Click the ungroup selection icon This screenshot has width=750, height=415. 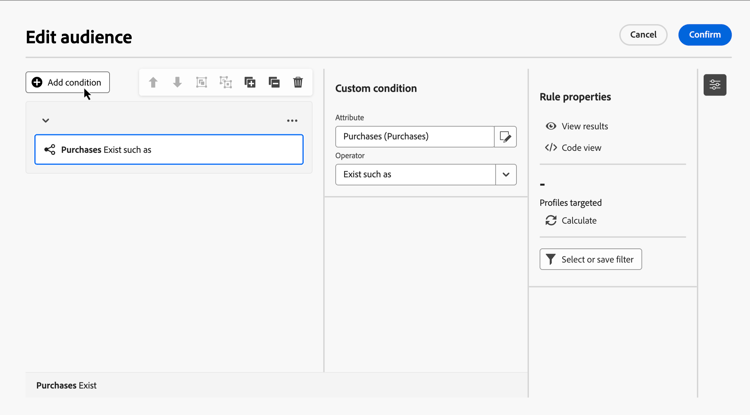226,83
